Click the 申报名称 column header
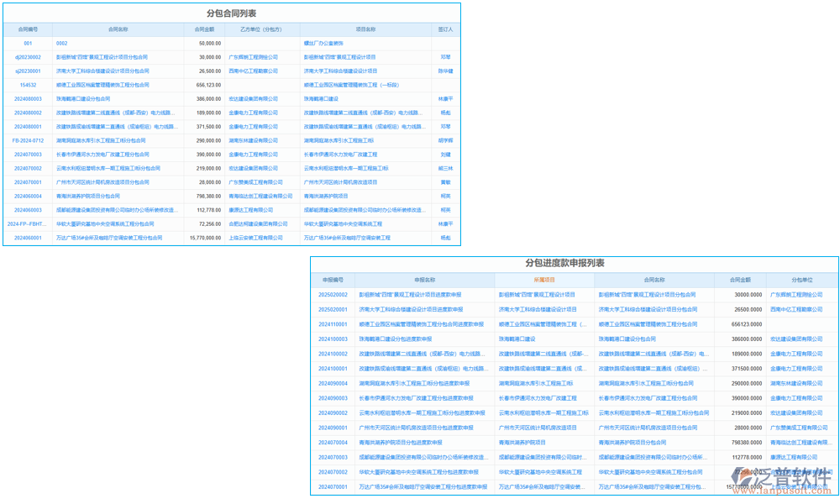The height and width of the screenshot is (504, 840). point(424,280)
